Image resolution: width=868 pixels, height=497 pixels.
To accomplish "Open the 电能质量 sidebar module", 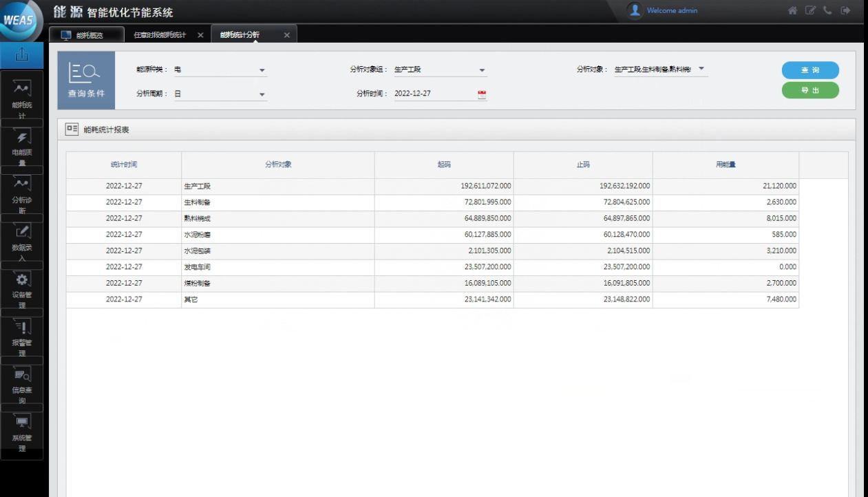I will (x=22, y=144).
